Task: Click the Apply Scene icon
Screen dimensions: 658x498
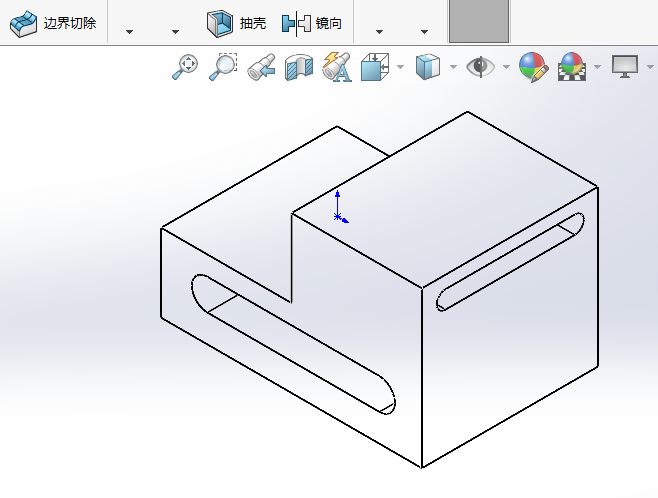Action: tap(572, 67)
